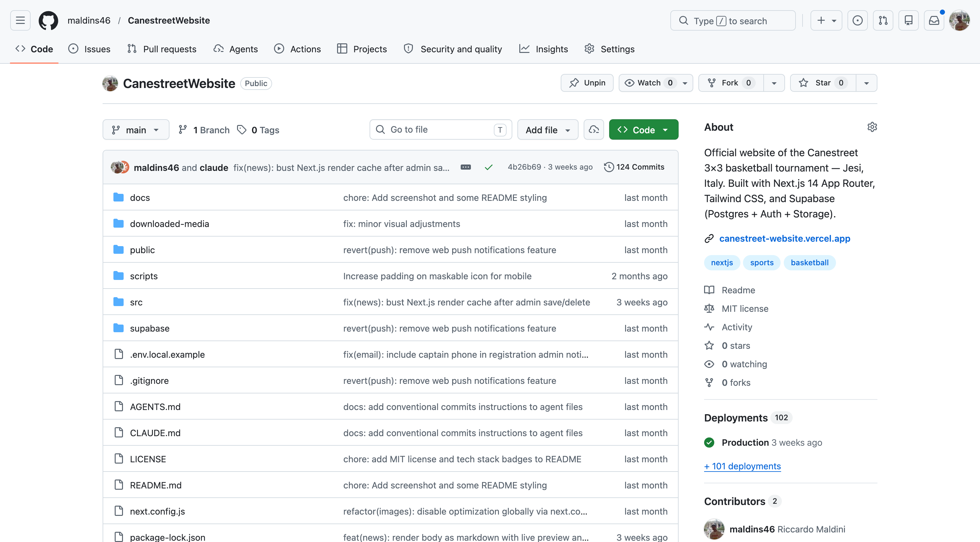Open the LICENSE file

pyautogui.click(x=148, y=459)
